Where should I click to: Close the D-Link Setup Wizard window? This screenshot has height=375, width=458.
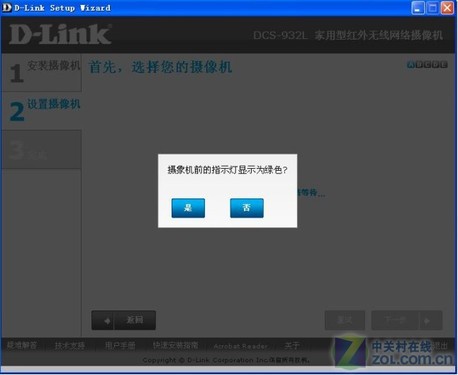tap(447, 8)
